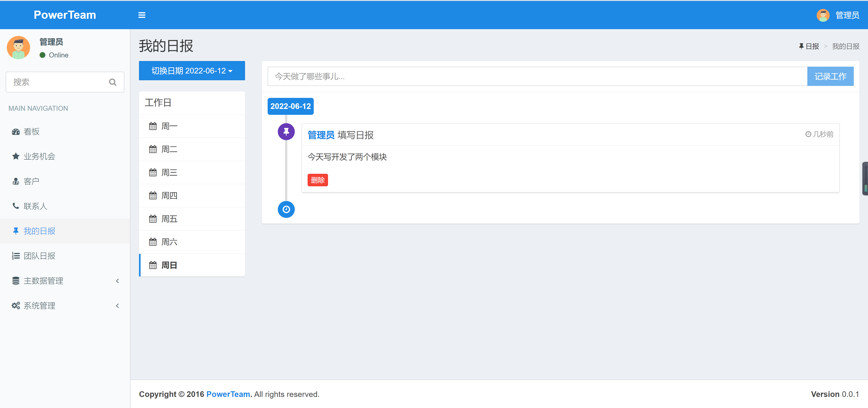
Task: Click the phone icon for 联系人
Action: [x=16, y=206]
